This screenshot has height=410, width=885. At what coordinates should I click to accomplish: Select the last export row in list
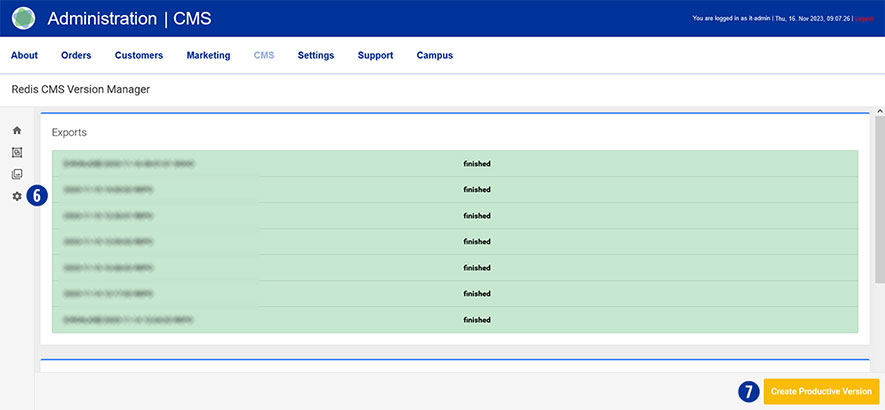(x=455, y=320)
